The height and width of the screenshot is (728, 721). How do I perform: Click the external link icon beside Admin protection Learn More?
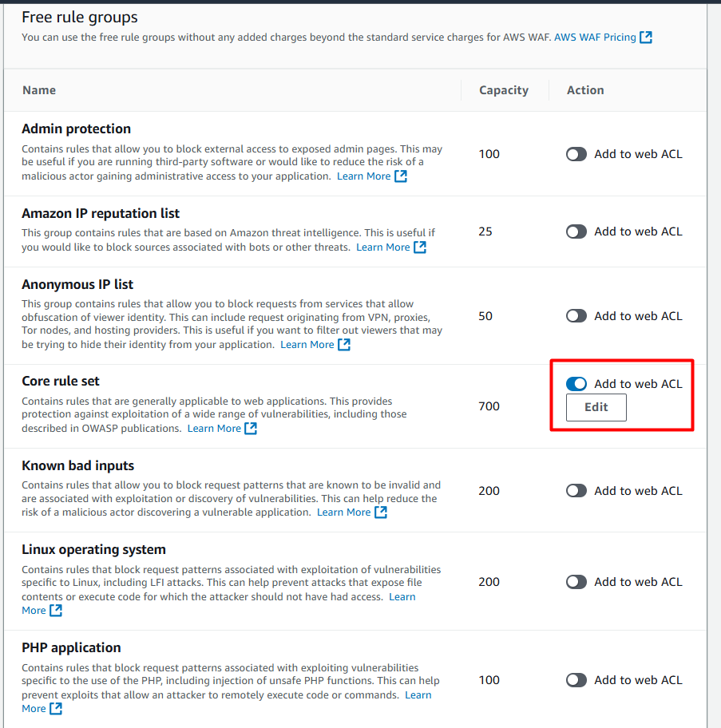[401, 176]
